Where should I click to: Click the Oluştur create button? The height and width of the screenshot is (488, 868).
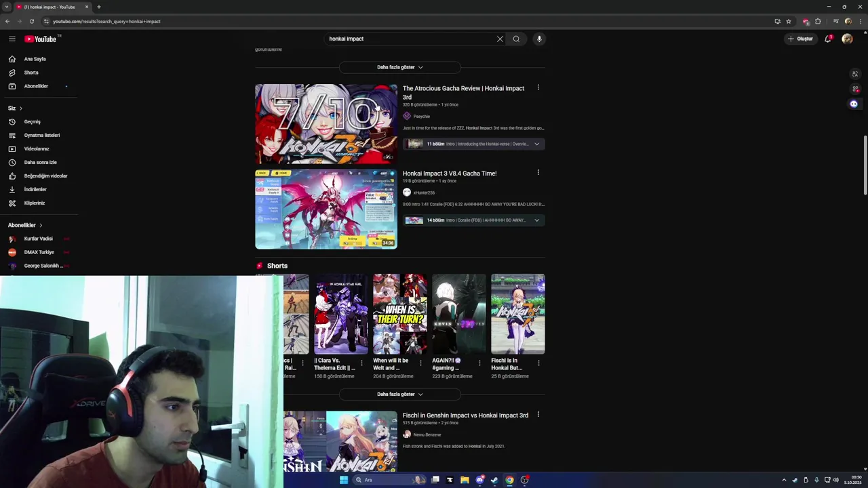click(800, 39)
